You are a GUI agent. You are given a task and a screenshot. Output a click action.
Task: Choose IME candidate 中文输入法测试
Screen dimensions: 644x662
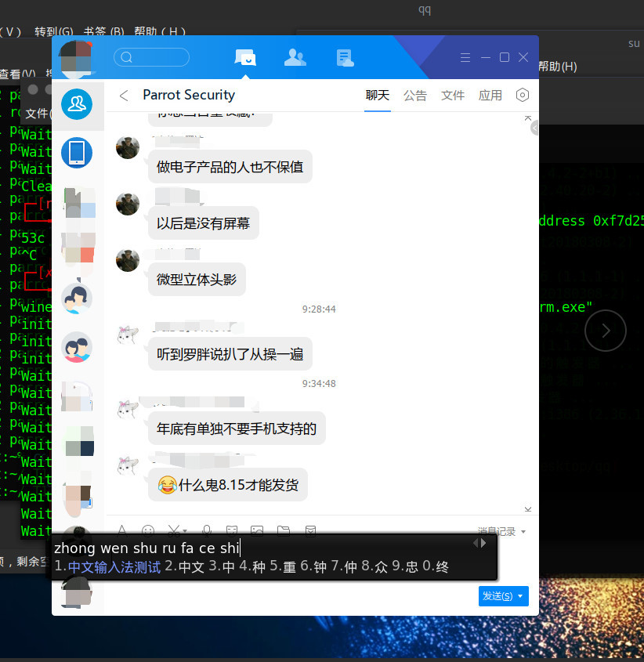[x=114, y=566]
